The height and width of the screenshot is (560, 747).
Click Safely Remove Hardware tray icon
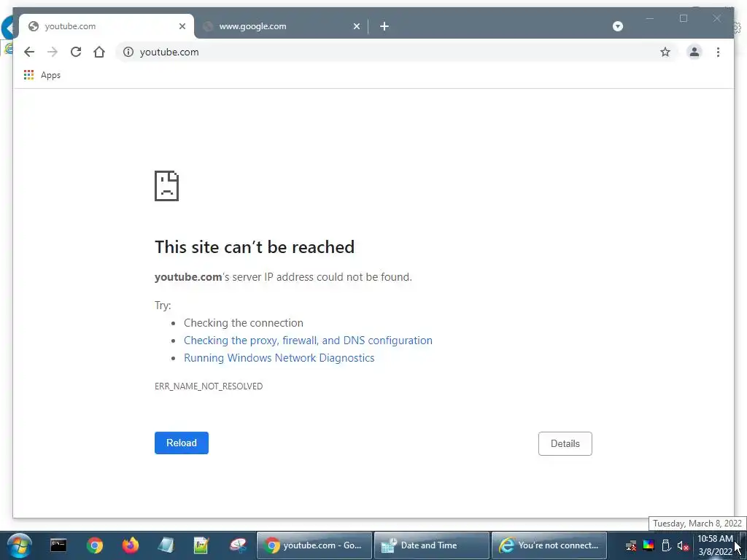pos(666,545)
